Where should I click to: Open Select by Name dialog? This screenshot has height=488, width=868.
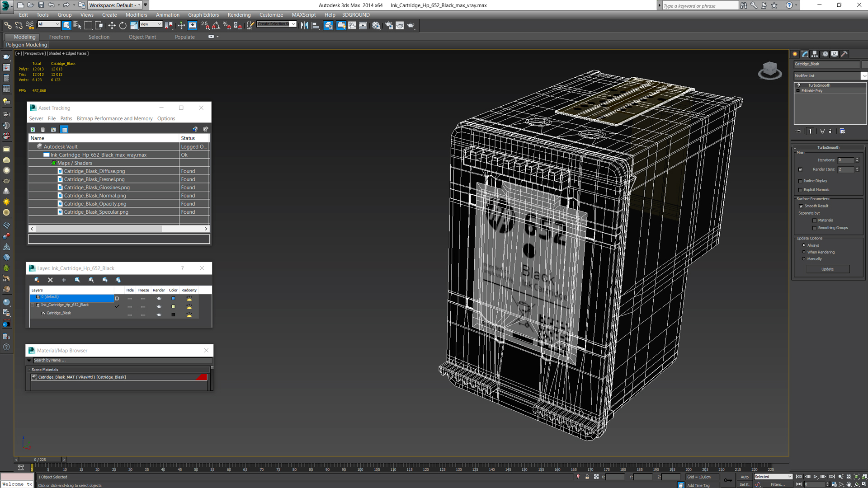pyautogui.click(x=77, y=25)
